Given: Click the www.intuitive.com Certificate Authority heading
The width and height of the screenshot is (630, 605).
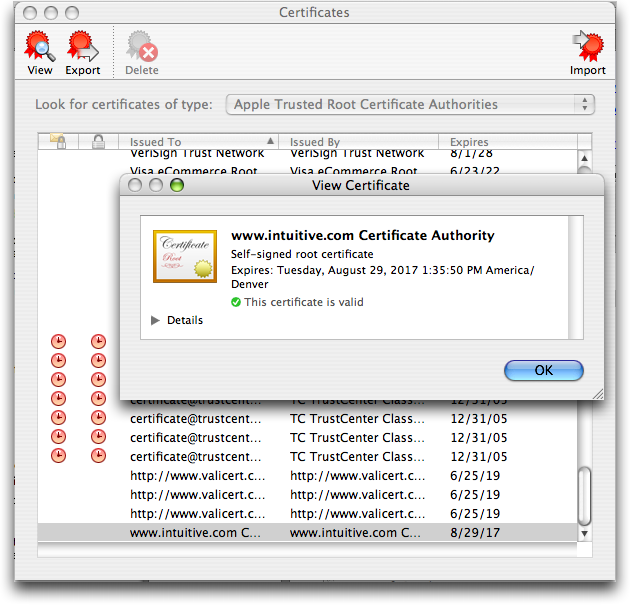Looking at the screenshot, I should 362,235.
